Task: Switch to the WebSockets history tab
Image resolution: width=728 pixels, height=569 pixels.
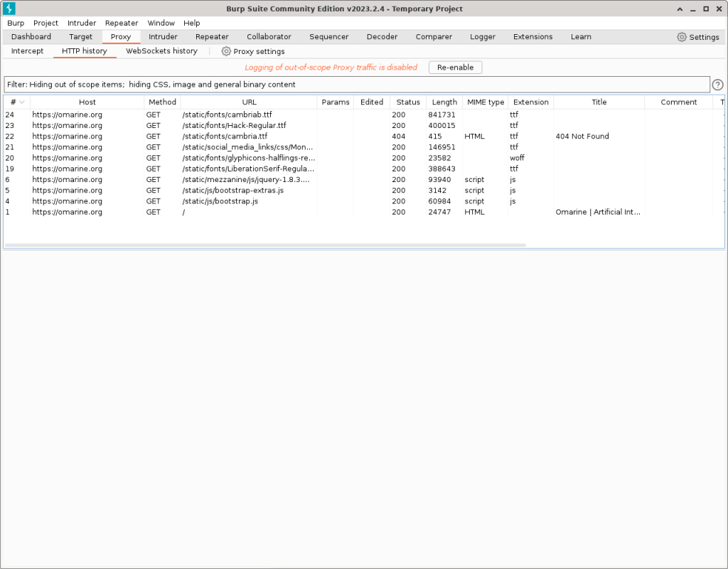Action: click(161, 51)
